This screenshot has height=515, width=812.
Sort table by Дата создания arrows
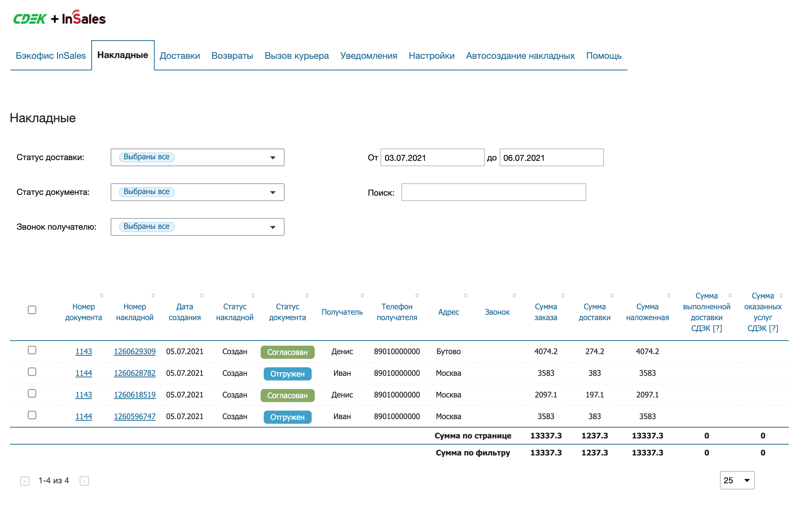coord(201,295)
